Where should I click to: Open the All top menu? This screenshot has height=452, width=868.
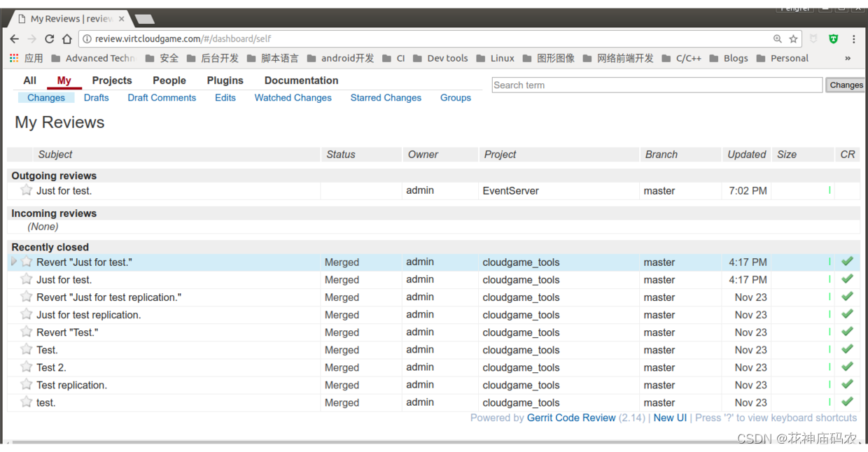(29, 80)
